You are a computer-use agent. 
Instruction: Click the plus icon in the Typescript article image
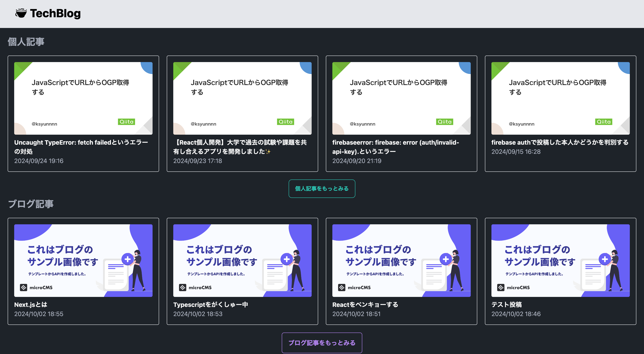[287, 260]
